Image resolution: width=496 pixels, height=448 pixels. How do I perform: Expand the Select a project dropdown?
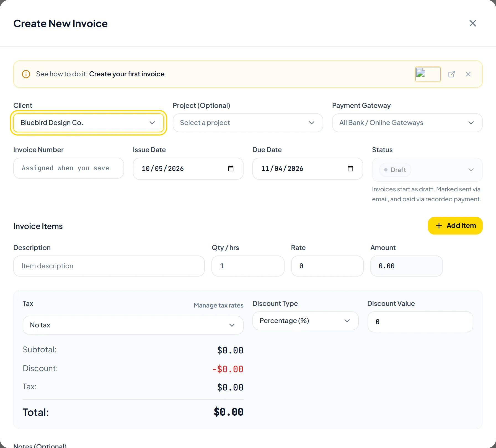click(248, 123)
